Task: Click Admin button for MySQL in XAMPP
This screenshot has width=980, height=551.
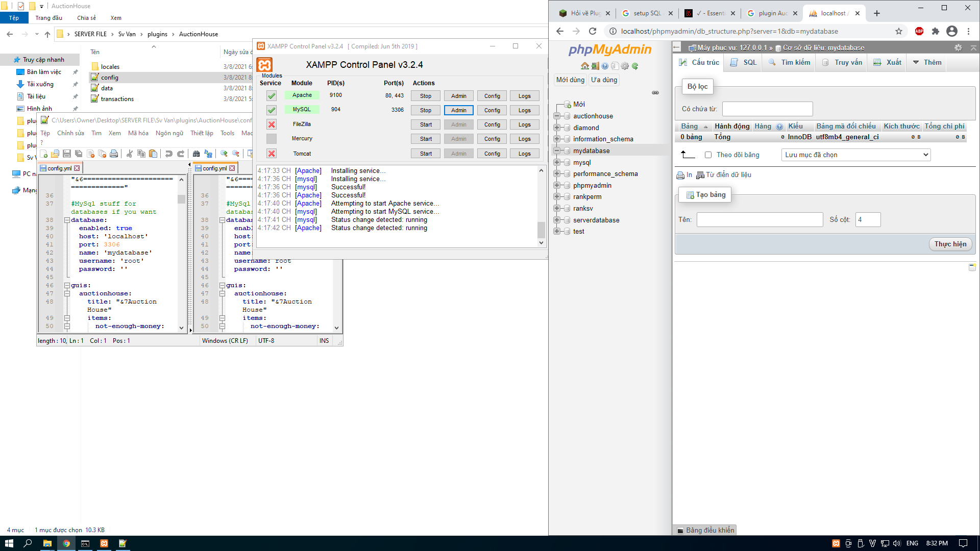Action: click(459, 110)
